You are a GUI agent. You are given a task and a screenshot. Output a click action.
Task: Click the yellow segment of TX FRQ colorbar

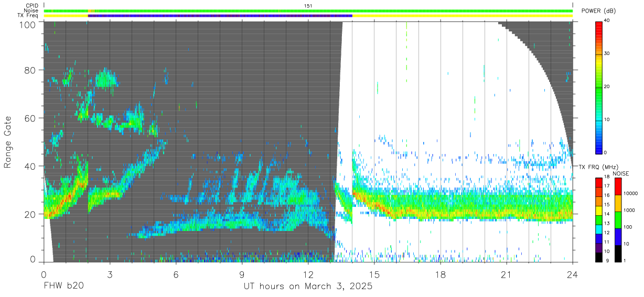(598, 210)
